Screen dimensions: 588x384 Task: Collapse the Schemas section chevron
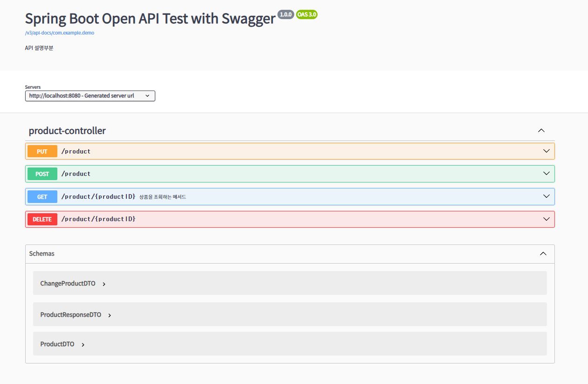[543, 254]
